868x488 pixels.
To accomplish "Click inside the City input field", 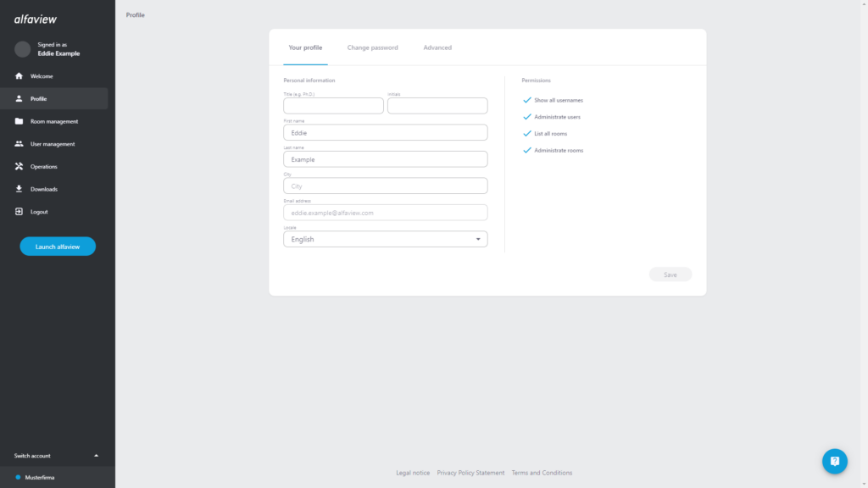I will tap(385, 186).
